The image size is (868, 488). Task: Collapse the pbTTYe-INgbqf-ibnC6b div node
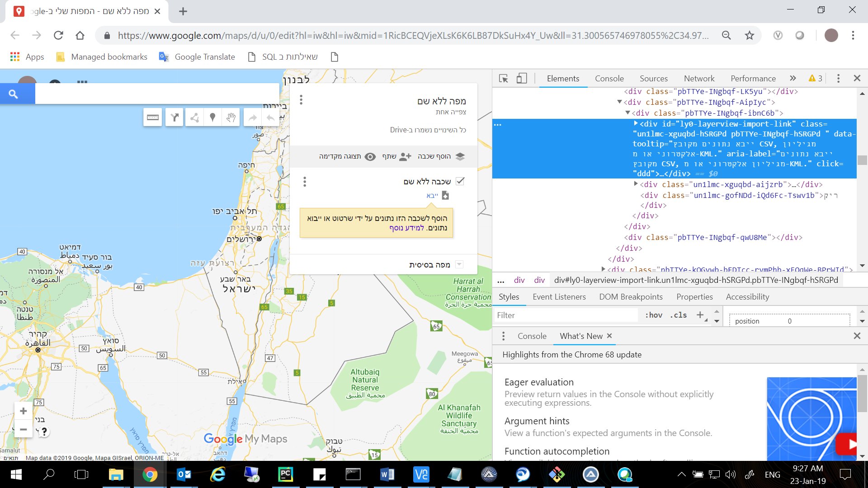coord(627,113)
